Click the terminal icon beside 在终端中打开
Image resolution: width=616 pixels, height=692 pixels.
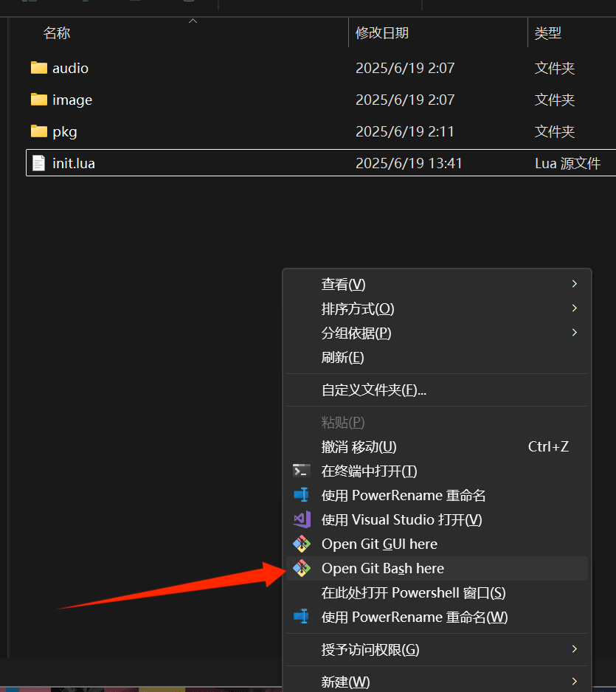(x=302, y=471)
